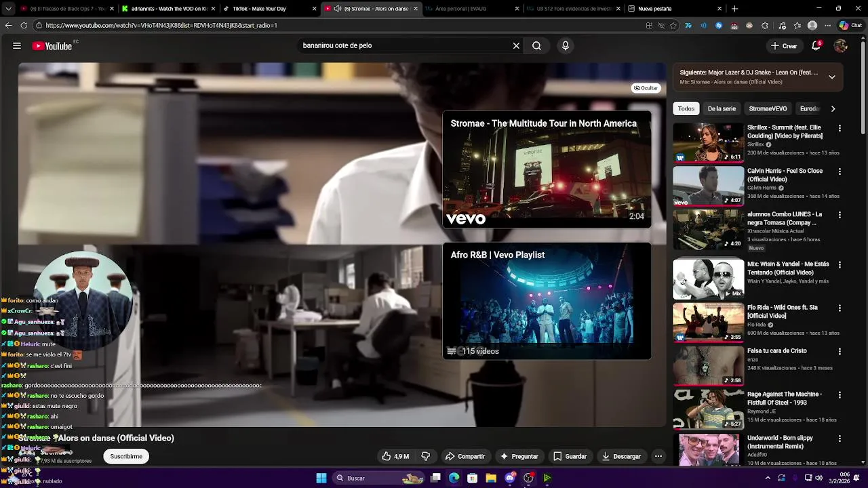The image size is (868, 488).
Task: Open the browser extensions puzzle icon
Action: tap(765, 25)
